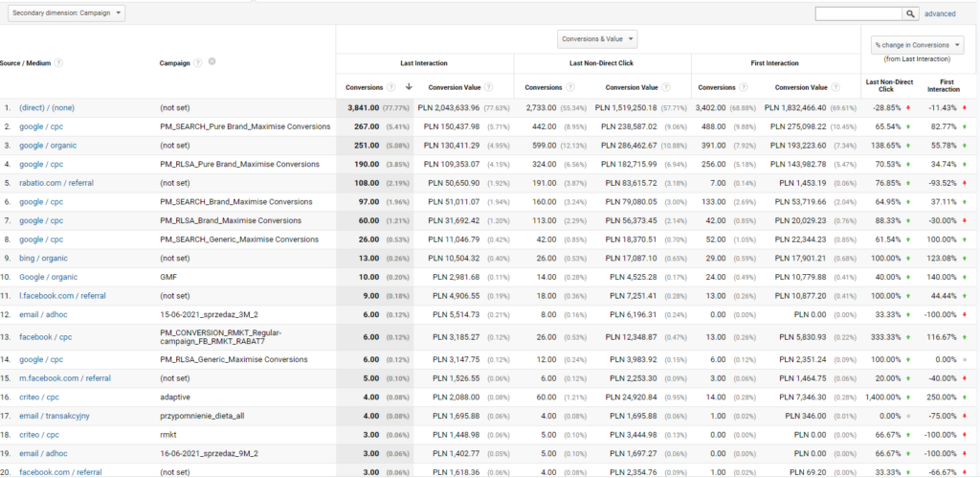980x478 pixels.
Task: Click value PLN 1,832,466.40
Action: point(795,107)
